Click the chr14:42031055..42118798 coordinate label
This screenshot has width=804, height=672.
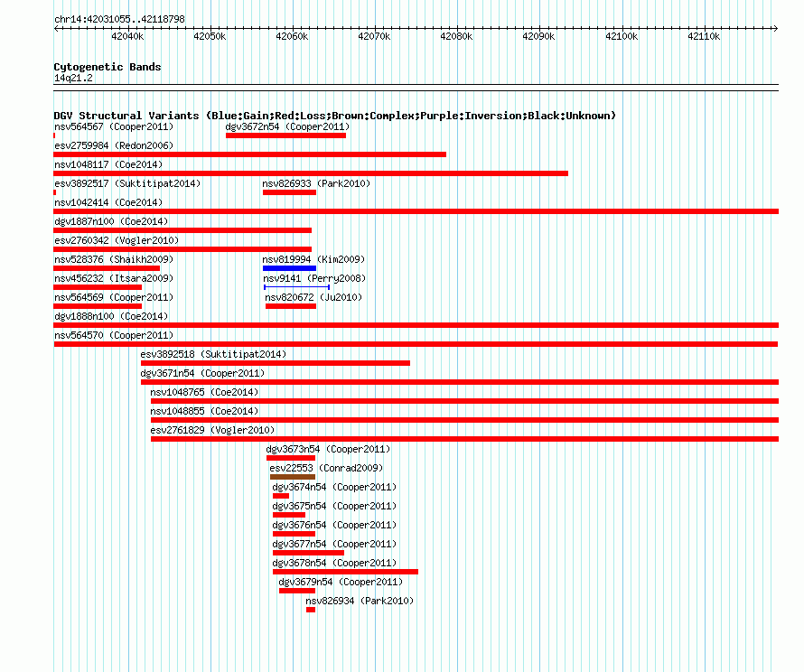click(x=119, y=19)
